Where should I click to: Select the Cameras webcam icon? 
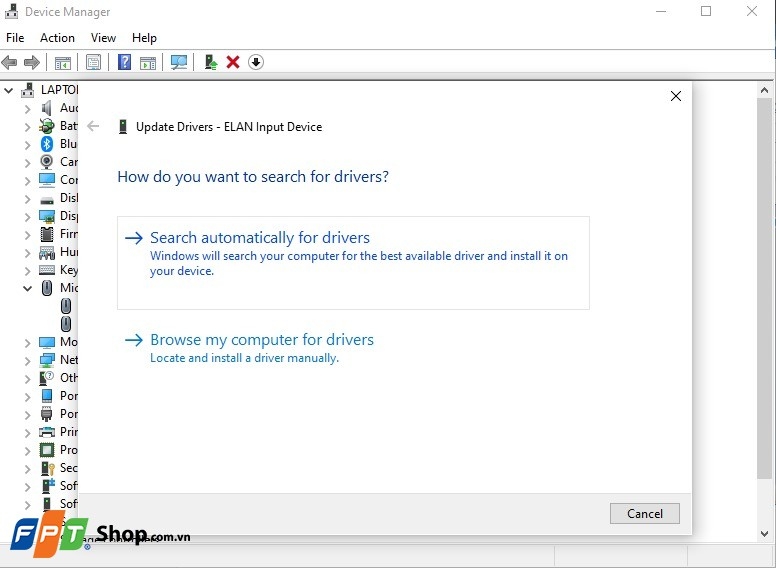[47, 162]
